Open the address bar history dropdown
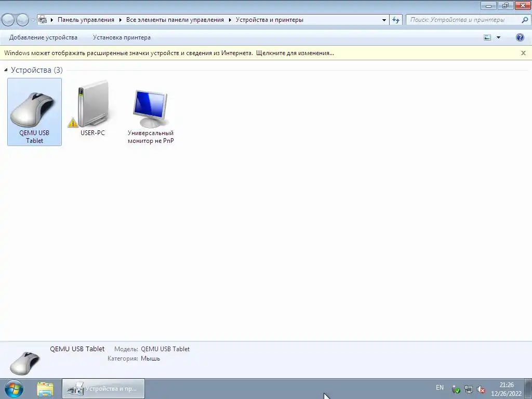This screenshot has width=532, height=399. 384,20
